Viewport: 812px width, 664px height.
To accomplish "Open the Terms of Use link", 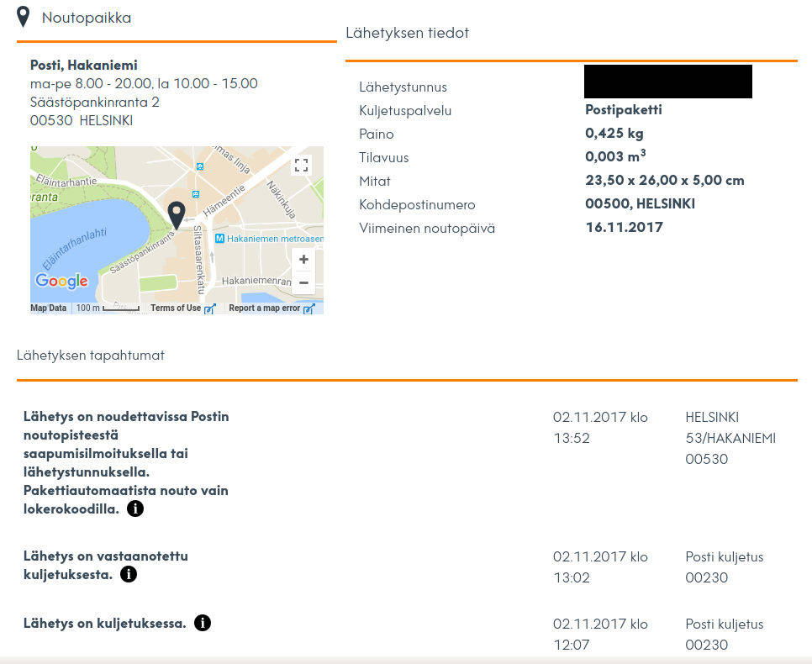I will (177, 308).
